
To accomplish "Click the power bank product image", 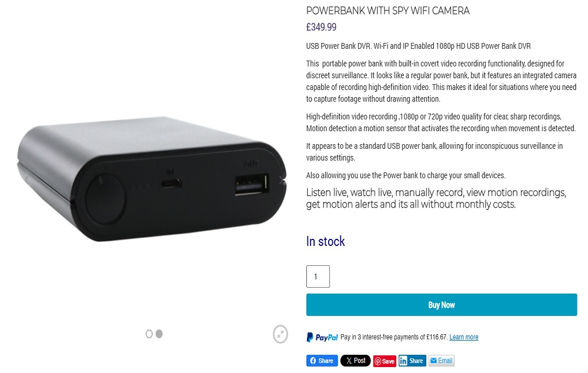I will pos(152,179).
